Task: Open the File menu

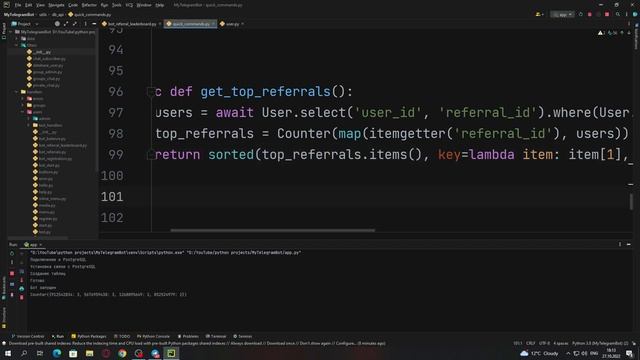Action: [x=18, y=5]
